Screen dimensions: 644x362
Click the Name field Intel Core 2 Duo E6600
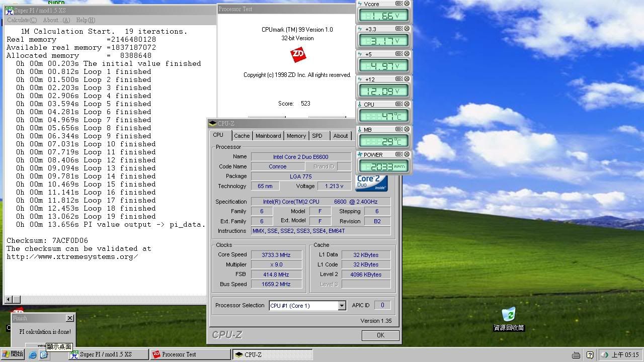point(301,157)
